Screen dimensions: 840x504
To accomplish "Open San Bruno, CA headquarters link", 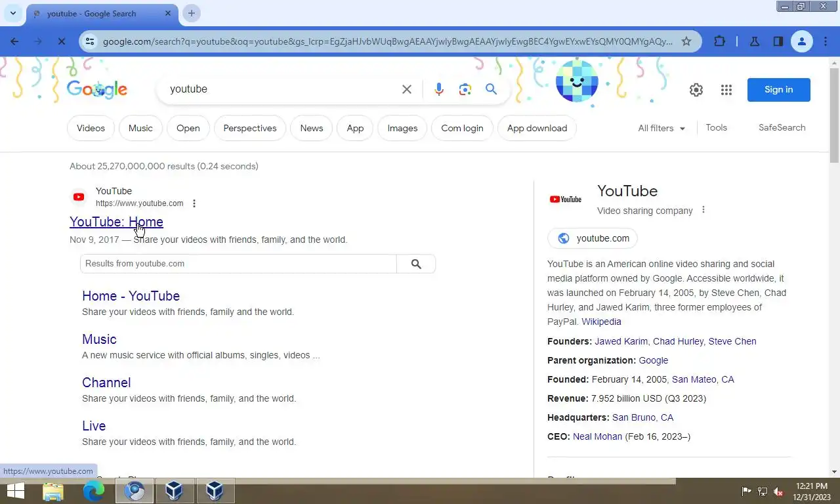I will (x=642, y=417).
